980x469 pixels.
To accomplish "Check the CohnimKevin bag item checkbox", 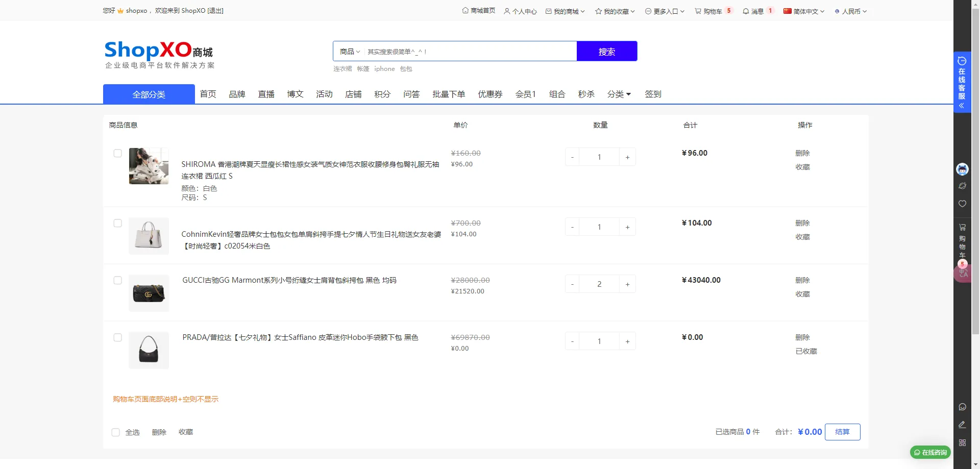I will pyautogui.click(x=118, y=223).
